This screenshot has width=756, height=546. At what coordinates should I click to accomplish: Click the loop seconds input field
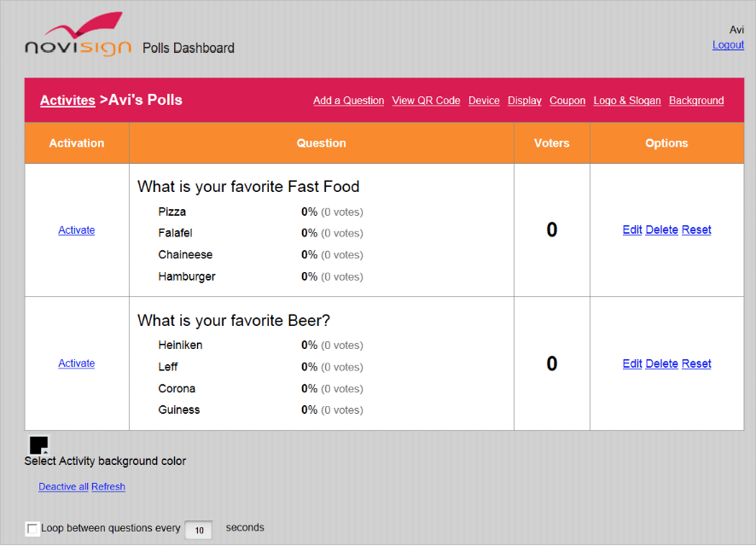click(198, 530)
